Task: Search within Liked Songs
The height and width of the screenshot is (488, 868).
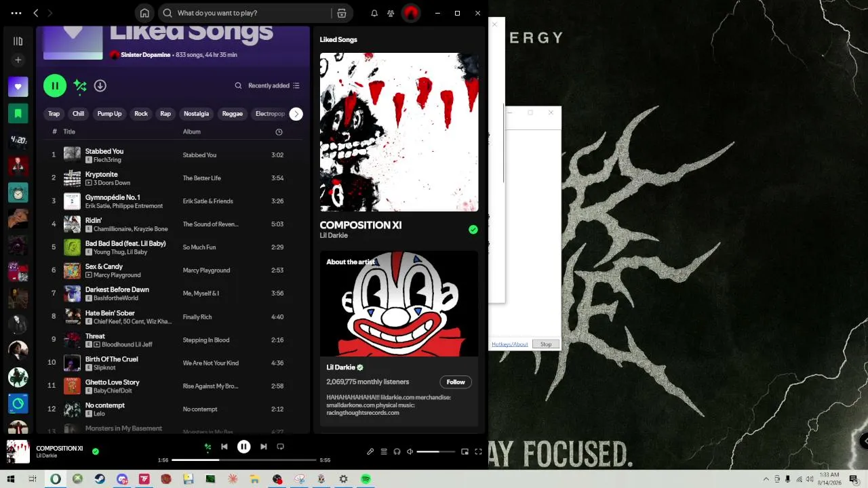Action: click(x=238, y=85)
